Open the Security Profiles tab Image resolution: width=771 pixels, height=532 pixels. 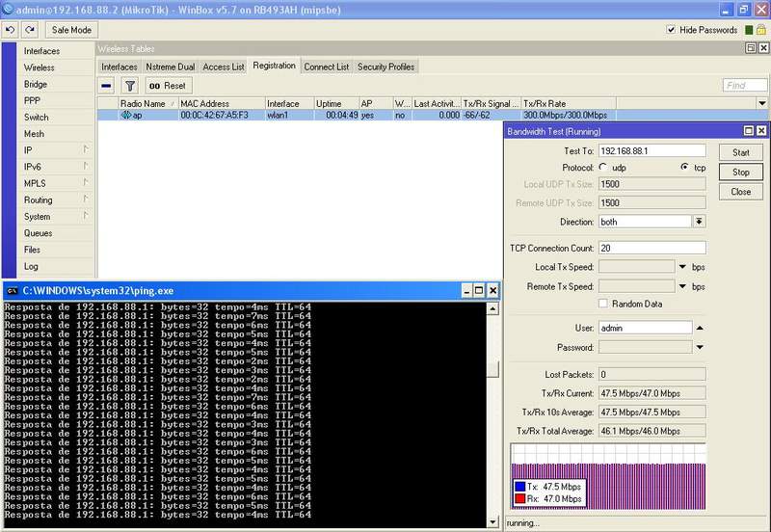[x=385, y=66]
